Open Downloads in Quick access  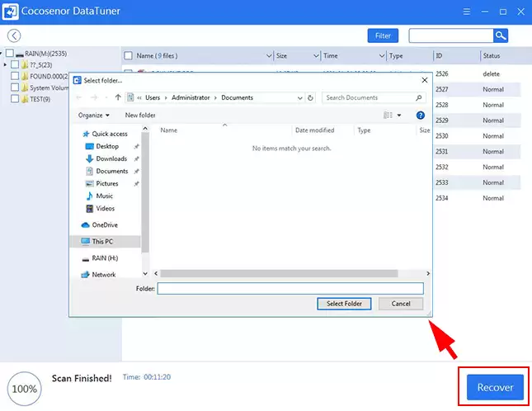point(111,158)
